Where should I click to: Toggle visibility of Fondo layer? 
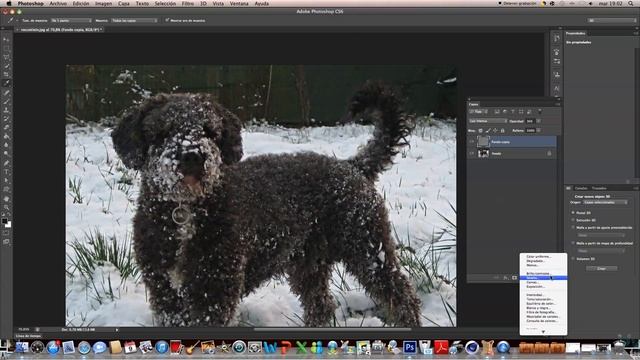(x=472, y=153)
